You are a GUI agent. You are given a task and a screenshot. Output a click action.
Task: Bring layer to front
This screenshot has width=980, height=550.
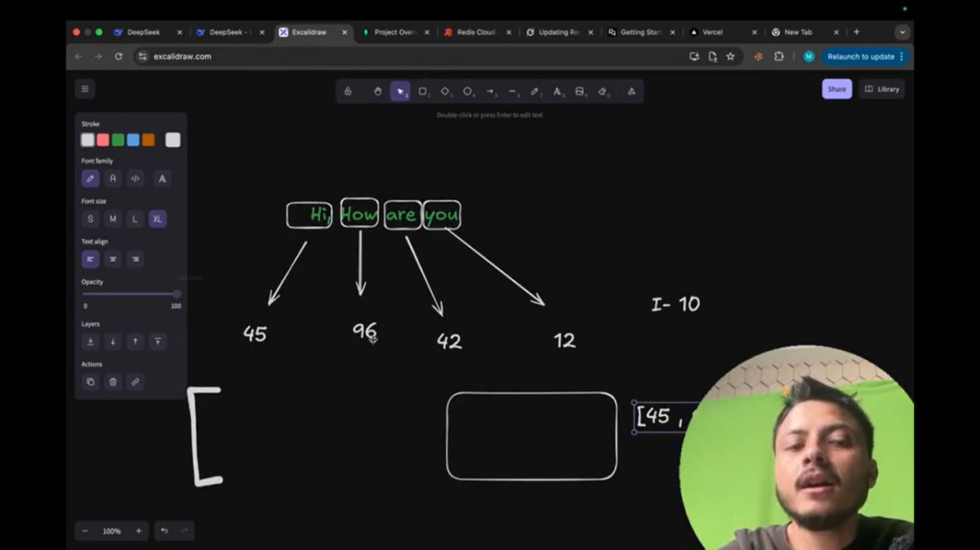[x=158, y=341]
